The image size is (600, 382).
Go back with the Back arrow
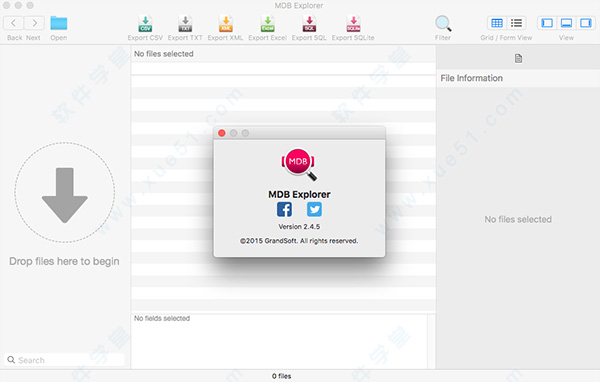pyautogui.click(x=13, y=23)
